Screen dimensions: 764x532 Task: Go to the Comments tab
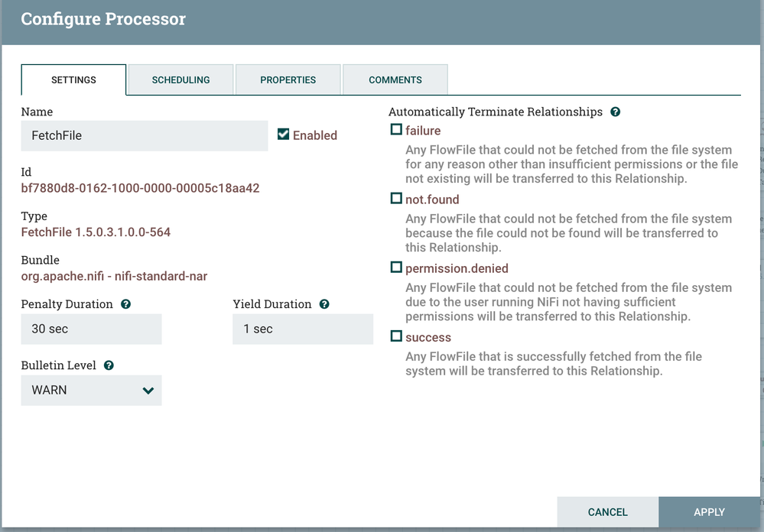(x=395, y=79)
